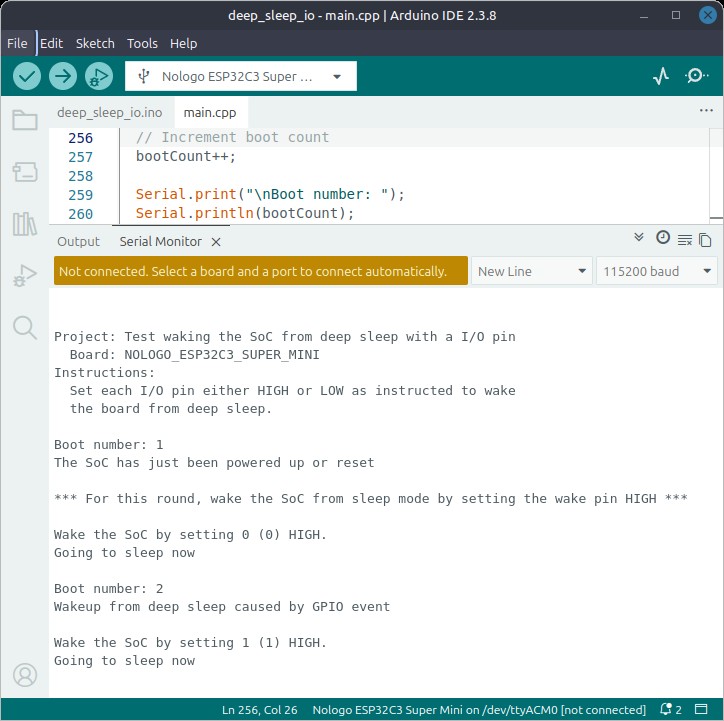Click Ln 256, Col 26 in status bar

[x=259, y=709]
